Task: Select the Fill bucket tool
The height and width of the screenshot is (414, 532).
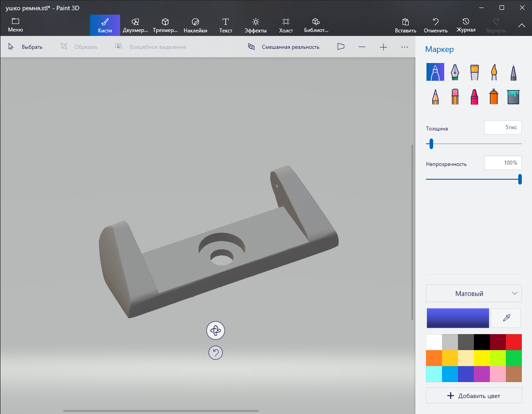Action: coord(513,96)
